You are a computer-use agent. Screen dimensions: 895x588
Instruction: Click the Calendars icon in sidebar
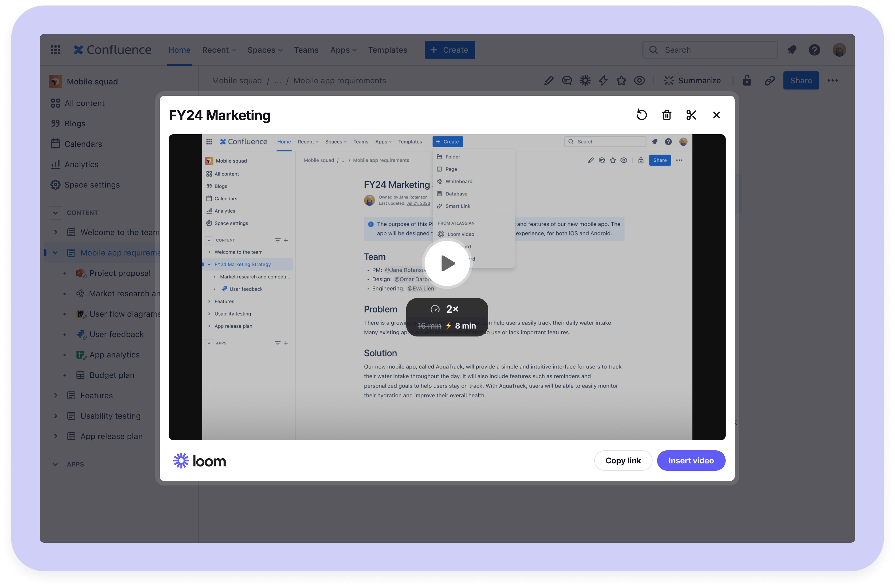[x=56, y=143]
